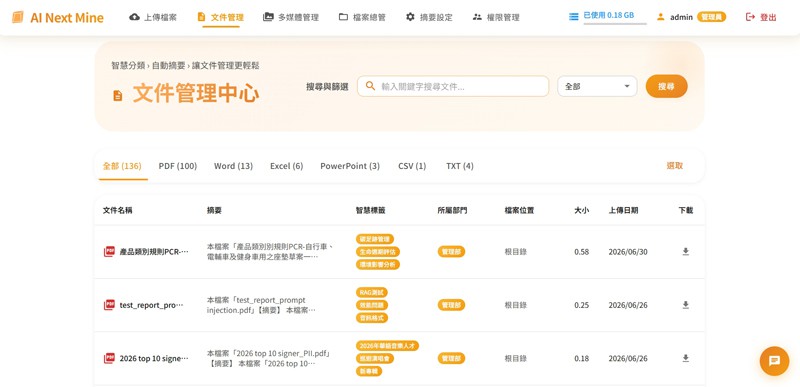The image size is (800, 387).
Task: Click the PDF icon of 2026 top 10 signer file
Action: click(x=109, y=358)
